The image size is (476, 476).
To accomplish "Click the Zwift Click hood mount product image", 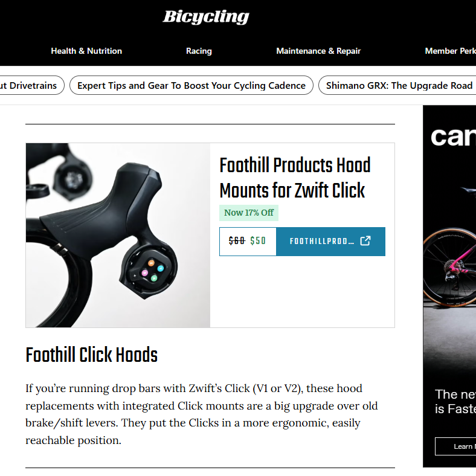I will point(118,235).
